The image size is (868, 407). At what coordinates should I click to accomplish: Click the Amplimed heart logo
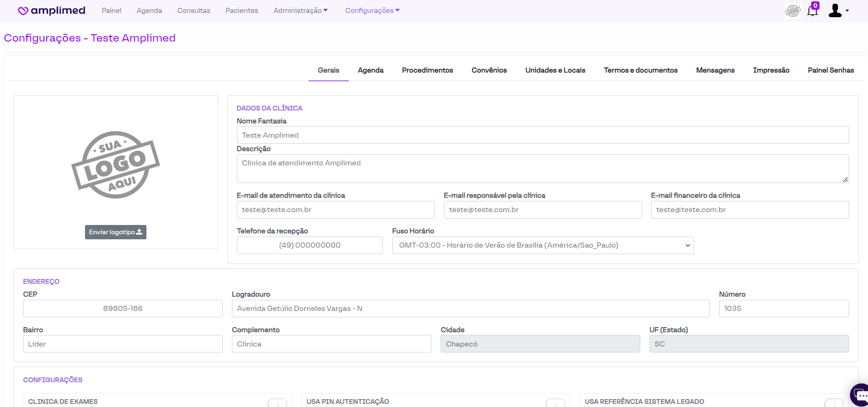pos(23,11)
